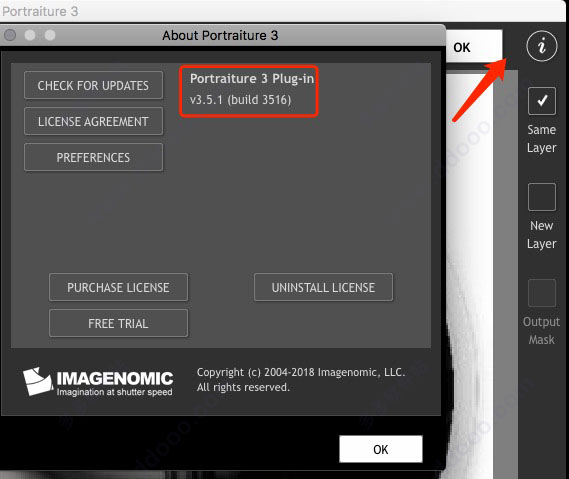The image size is (569, 479).
Task: Start the FREE TRIAL
Action: point(118,323)
